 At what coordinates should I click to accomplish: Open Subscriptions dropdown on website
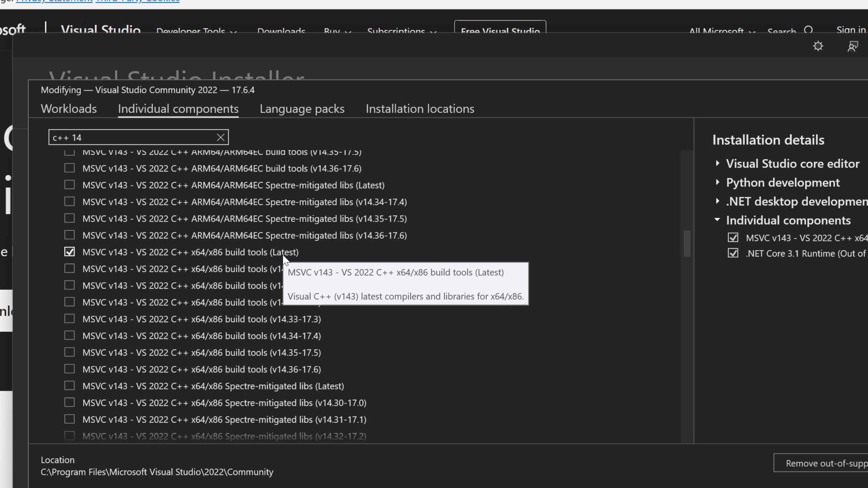pyautogui.click(x=402, y=30)
